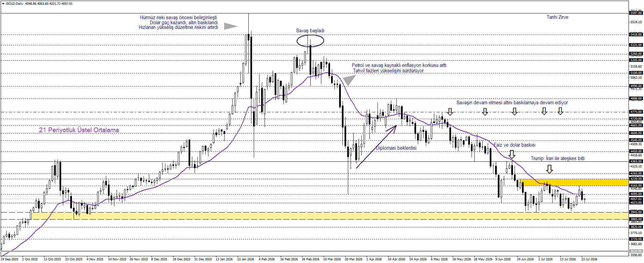The width and height of the screenshot is (644, 263).
Task: Click the 4095.00 price level tag
Action: point(636,194)
